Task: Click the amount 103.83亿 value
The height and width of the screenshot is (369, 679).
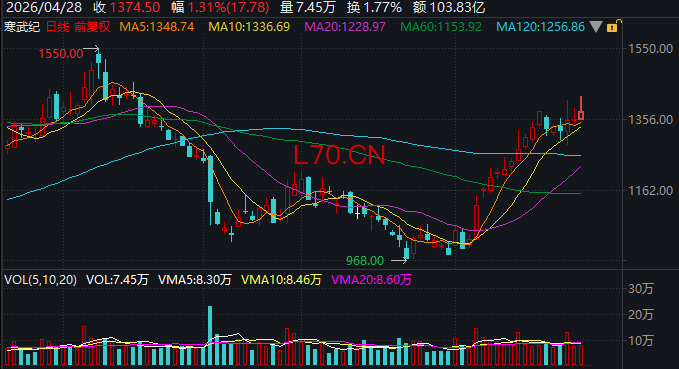Action: tap(456, 7)
